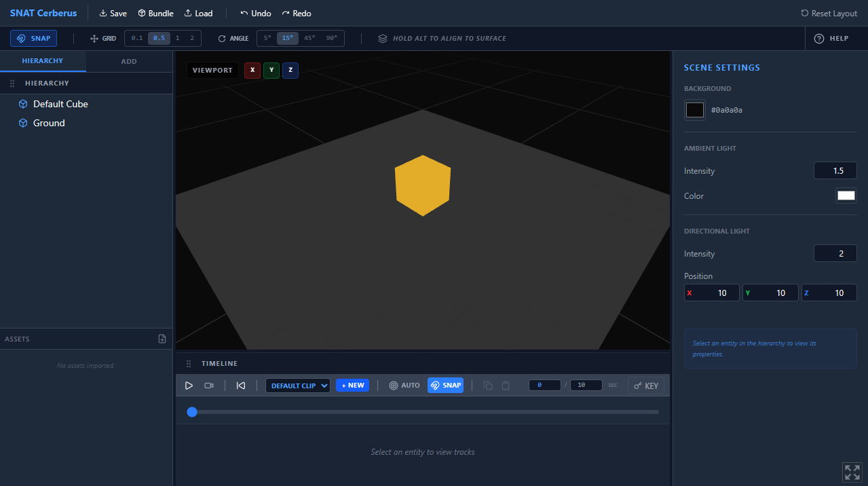
Task: Click the cube icon beside Default Cube
Action: click(23, 104)
